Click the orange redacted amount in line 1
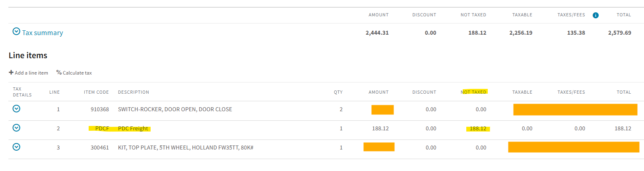This screenshot has width=644, height=171. (382, 110)
